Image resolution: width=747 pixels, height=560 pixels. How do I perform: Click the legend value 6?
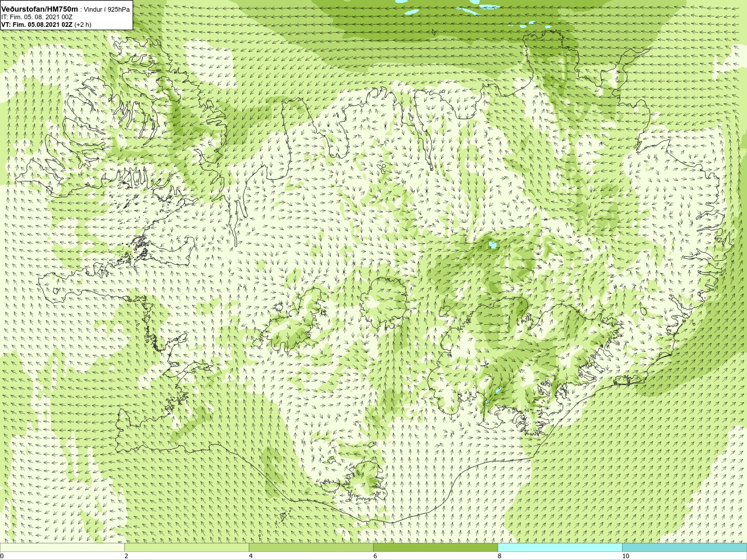pyautogui.click(x=375, y=556)
